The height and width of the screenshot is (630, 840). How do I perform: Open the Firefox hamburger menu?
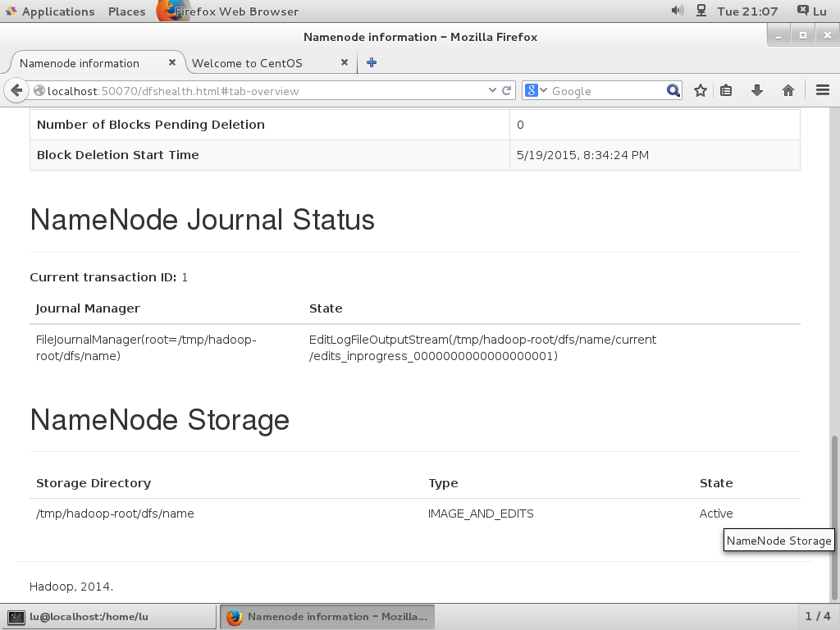pyautogui.click(x=822, y=90)
